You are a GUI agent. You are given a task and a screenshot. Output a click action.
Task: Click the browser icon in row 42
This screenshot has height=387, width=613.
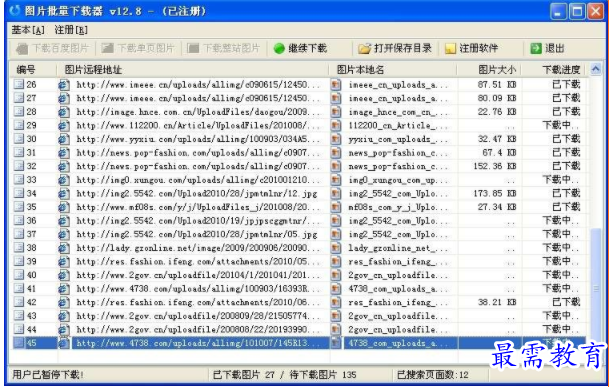(x=64, y=302)
